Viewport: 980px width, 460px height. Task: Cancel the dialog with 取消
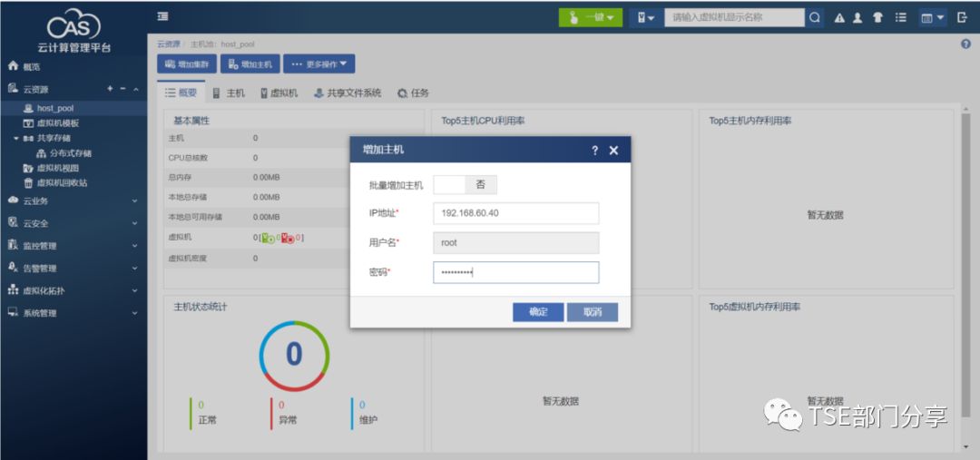coord(593,312)
